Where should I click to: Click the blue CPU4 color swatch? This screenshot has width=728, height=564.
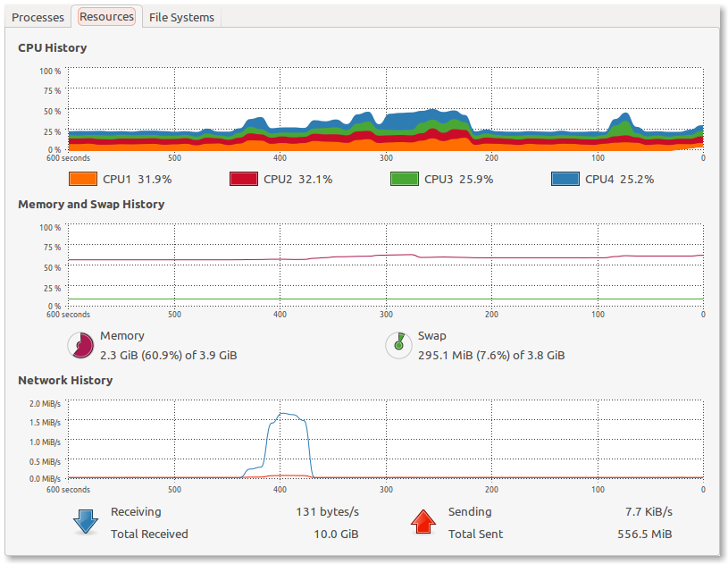pyautogui.click(x=565, y=179)
